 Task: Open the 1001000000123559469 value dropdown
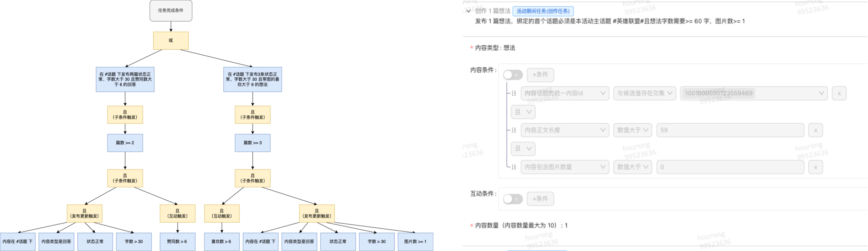(754, 93)
